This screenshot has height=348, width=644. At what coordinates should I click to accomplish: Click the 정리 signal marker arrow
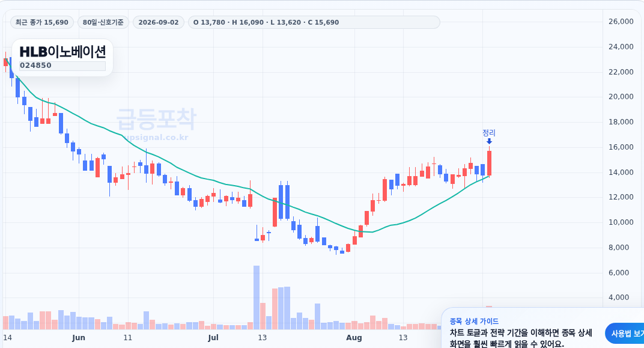[x=489, y=141]
